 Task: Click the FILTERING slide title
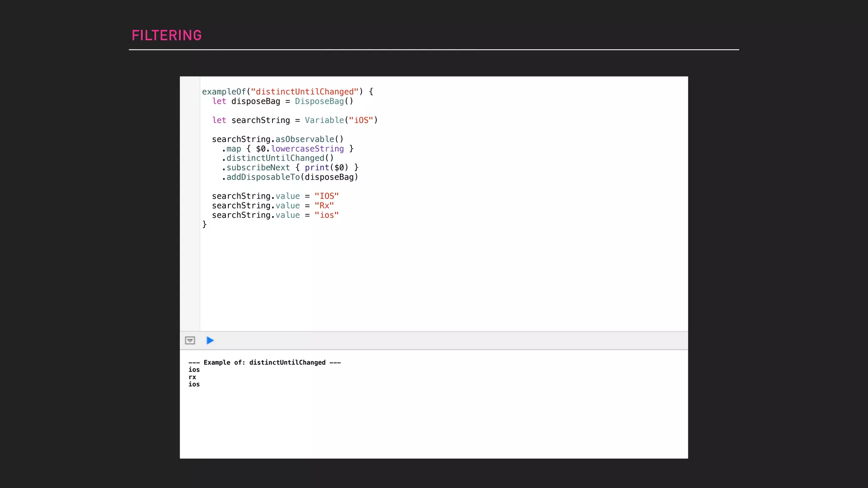[167, 36]
